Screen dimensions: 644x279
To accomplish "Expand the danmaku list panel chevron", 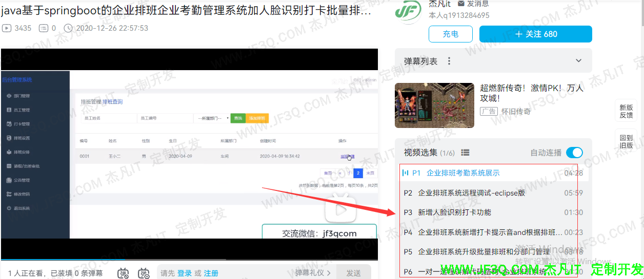I will pos(579,61).
